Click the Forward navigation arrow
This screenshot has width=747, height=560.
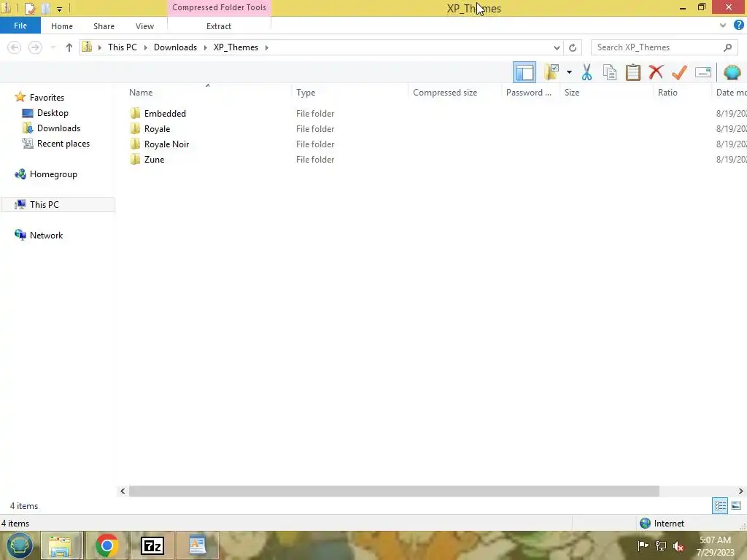35,47
